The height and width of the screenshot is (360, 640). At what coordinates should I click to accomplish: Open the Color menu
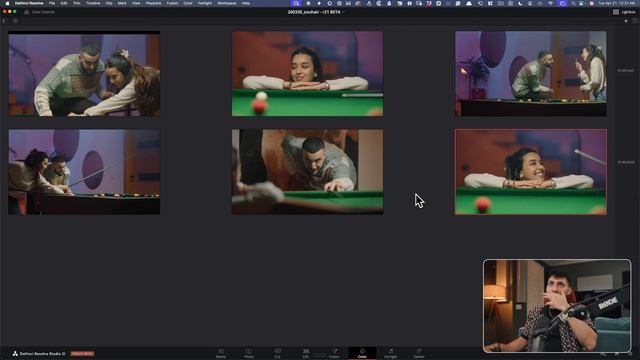pyautogui.click(x=188, y=3)
